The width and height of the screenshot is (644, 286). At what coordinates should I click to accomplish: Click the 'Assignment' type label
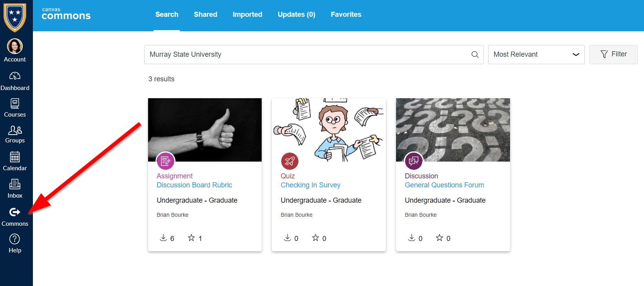pos(175,176)
